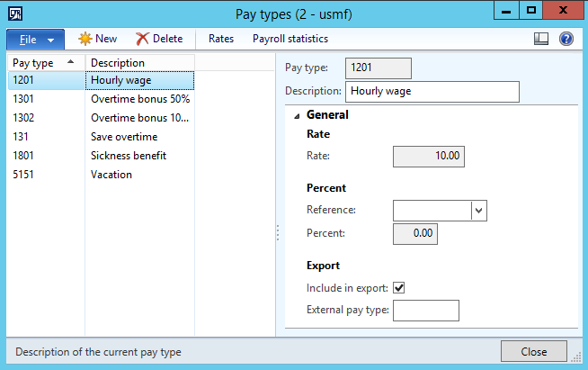Open the Rates menu item
The width and height of the screenshot is (588, 370).
[x=221, y=39]
